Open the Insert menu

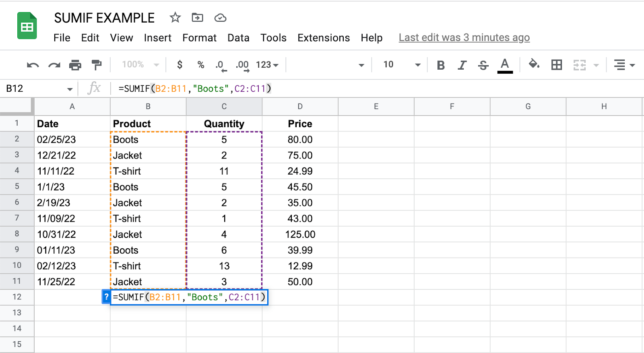157,38
